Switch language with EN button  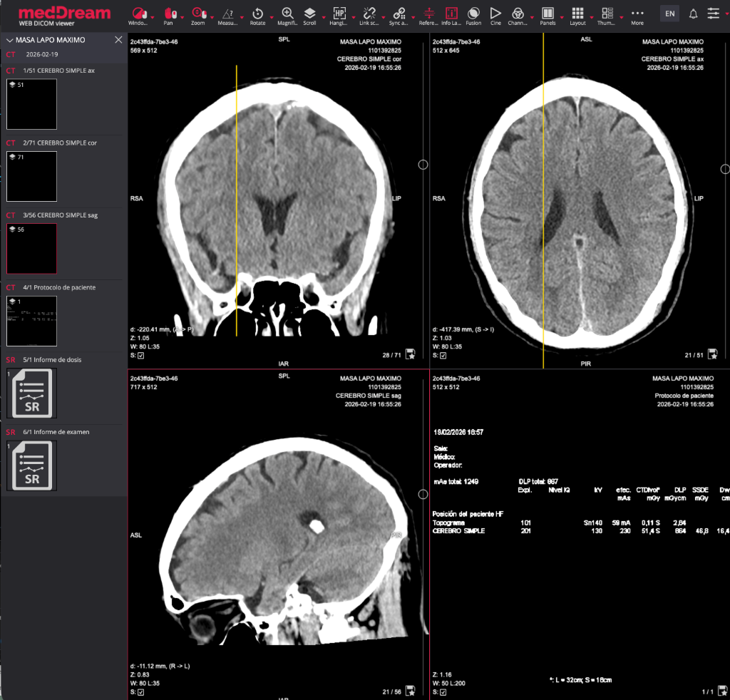[670, 14]
